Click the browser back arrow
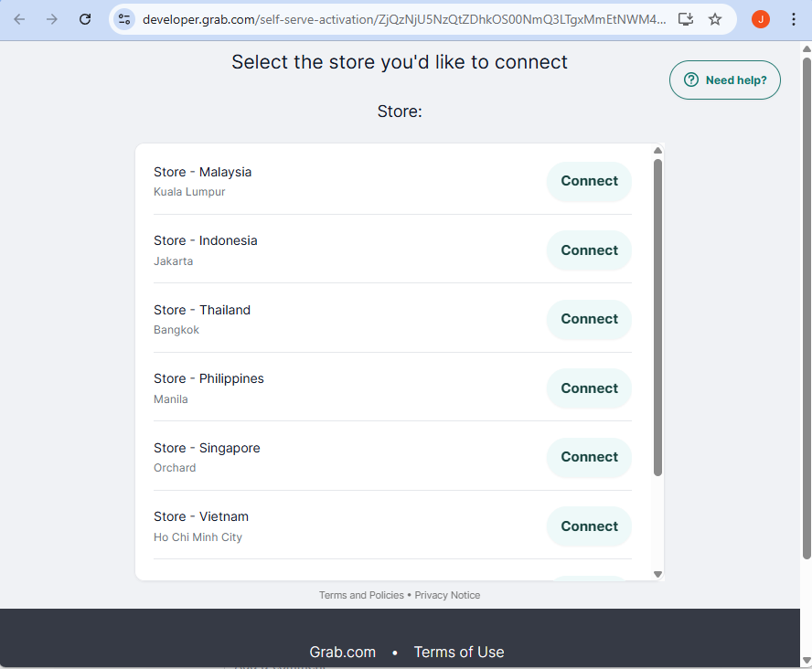812x669 pixels. [19, 19]
